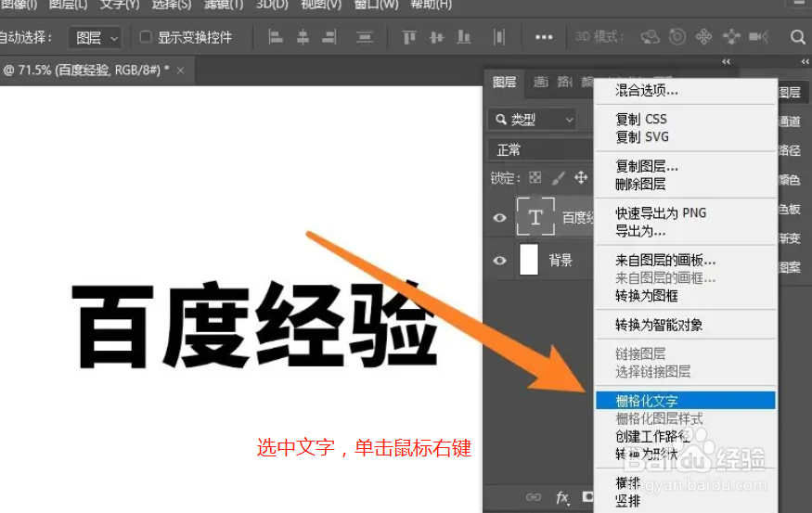Image resolution: width=812 pixels, height=513 pixels.
Task: Open 通道 in right side dock
Action: (x=791, y=122)
